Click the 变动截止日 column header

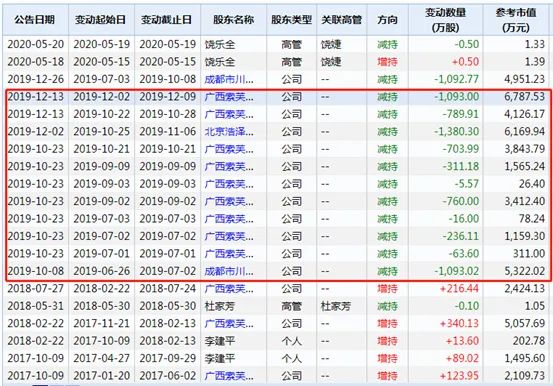(166, 20)
